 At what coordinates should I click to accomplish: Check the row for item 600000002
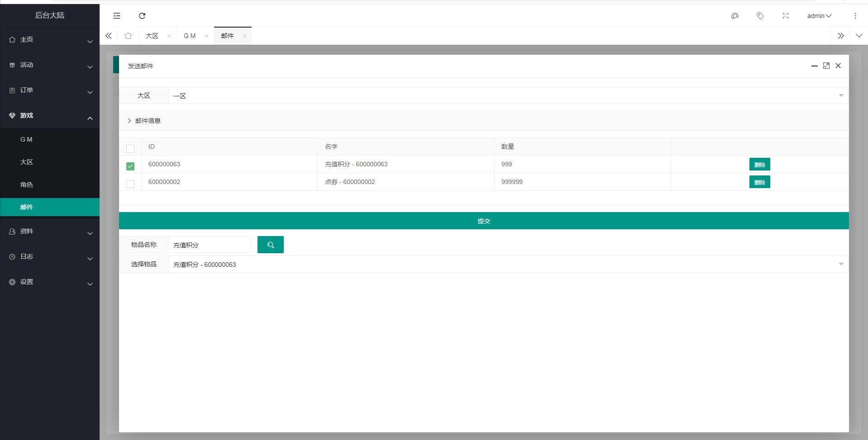130,184
